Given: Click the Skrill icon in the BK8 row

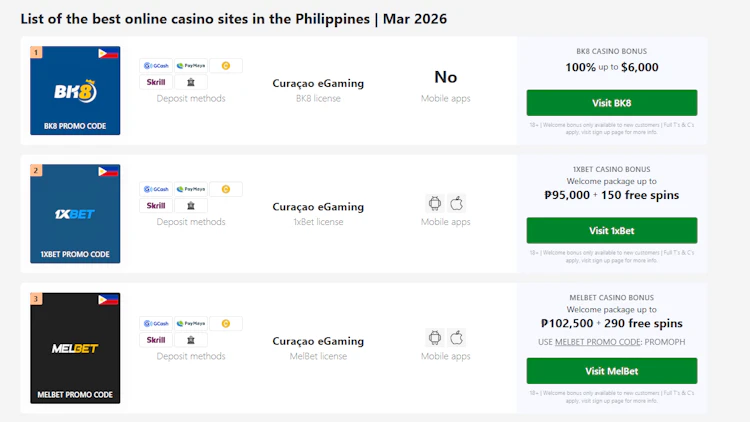Looking at the screenshot, I should tap(156, 83).
